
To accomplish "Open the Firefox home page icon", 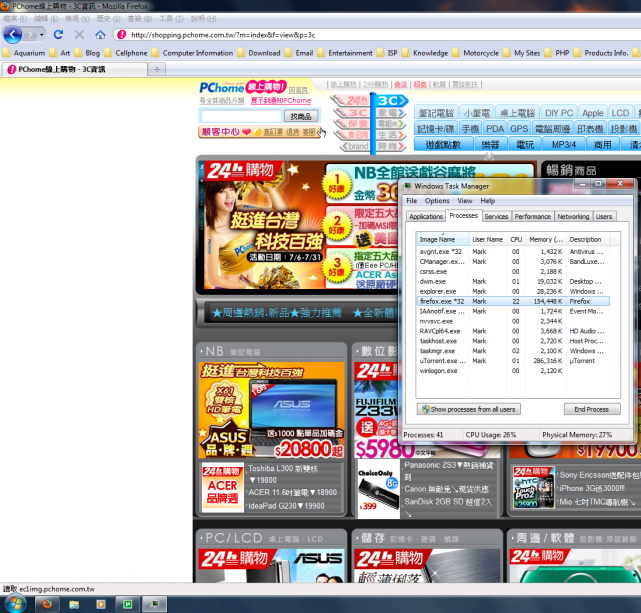I will click(100, 35).
